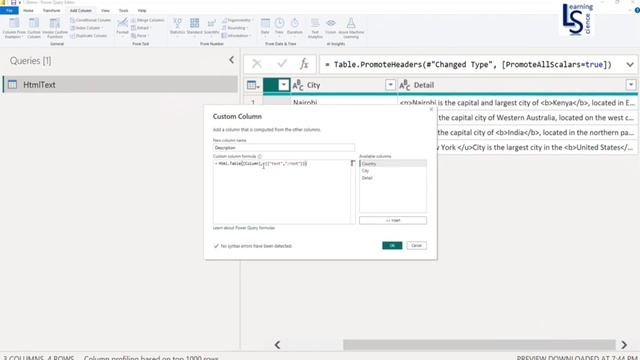
Task: Click the table options icon in grid corner
Action: tap(253, 85)
